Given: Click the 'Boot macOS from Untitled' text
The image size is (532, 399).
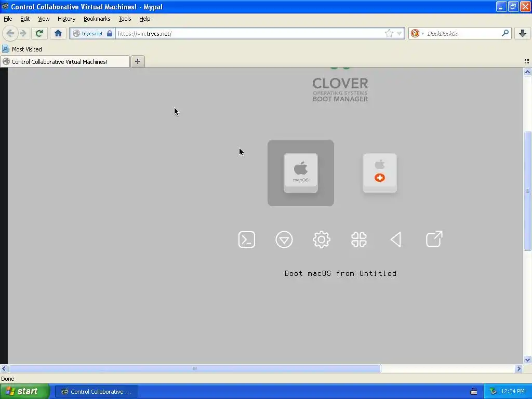Looking at the screenshot, I should [340, 273].
